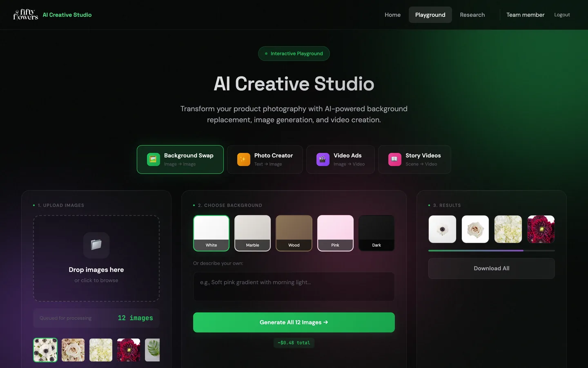Select the dark red dahlia upload thumbnail
This screenshot has width=588, height=368.
[x=129, y=350]
